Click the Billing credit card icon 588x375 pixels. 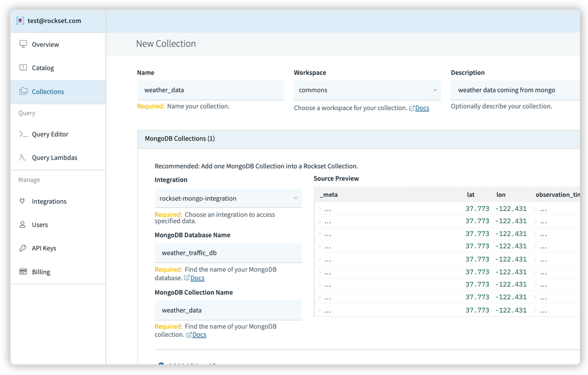23,272
